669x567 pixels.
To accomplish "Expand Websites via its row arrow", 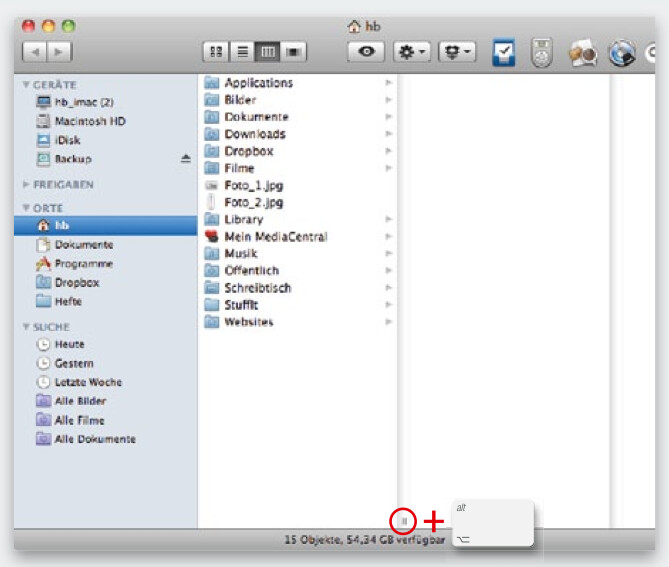I will pos(388,322).
